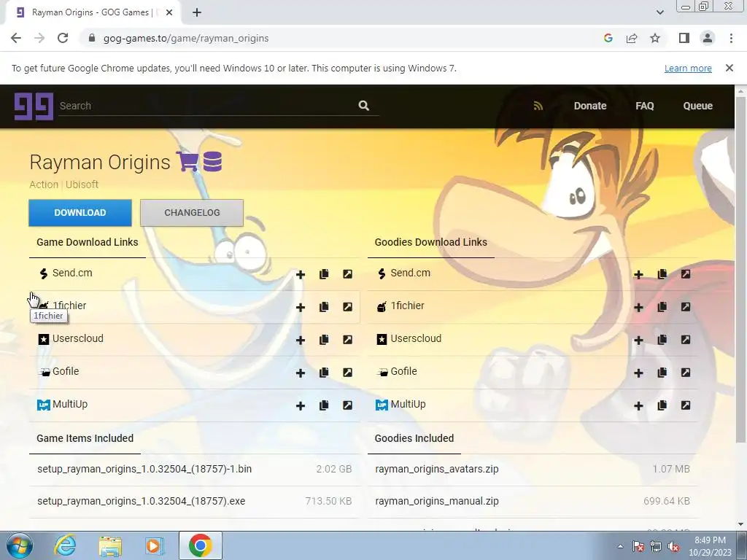The height and width of the screenshot is (560, 747).
Task: Open game Userscloud external link icon
Action: pos(348,340)
